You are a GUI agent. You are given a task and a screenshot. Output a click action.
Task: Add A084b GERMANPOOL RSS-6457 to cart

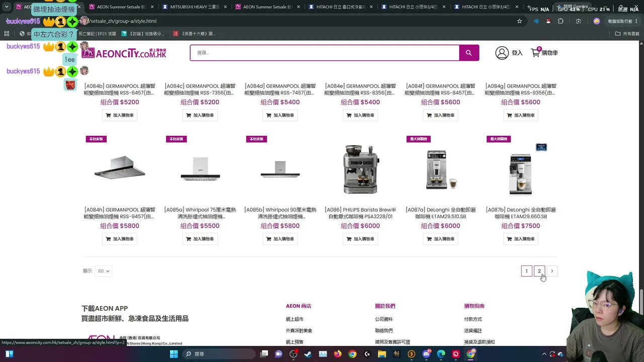(x=120, y=115)
